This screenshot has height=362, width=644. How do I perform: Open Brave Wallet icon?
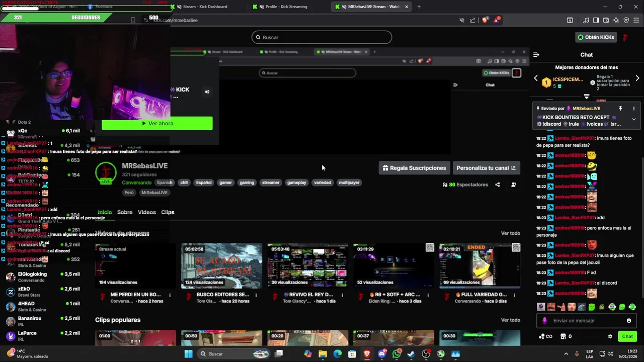(606, 20)
